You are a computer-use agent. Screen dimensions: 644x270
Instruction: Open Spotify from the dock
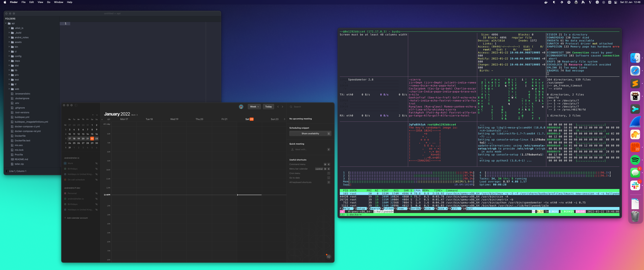635,160
